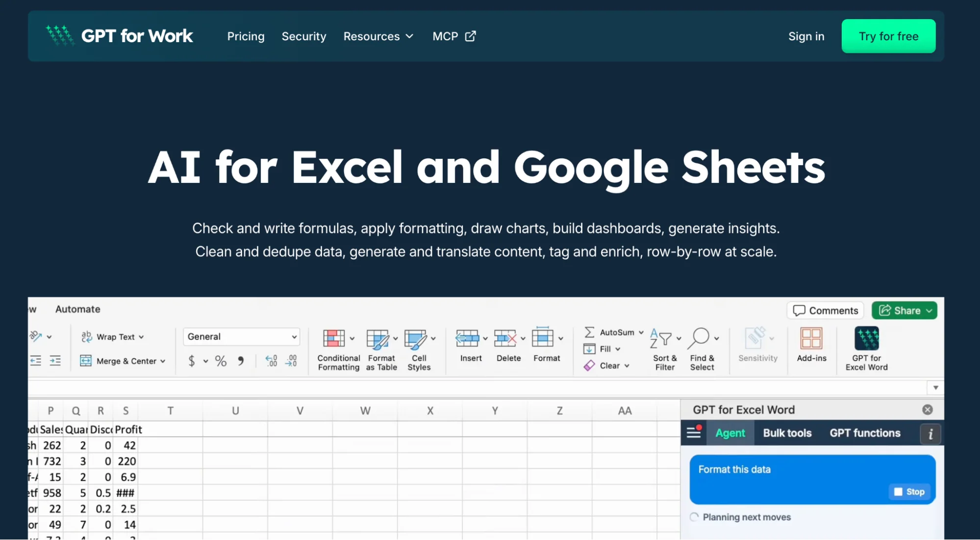The width and height of the screenshot is (980, 540).
Task: Apply comma style format
Action: [x=241, y=361]
